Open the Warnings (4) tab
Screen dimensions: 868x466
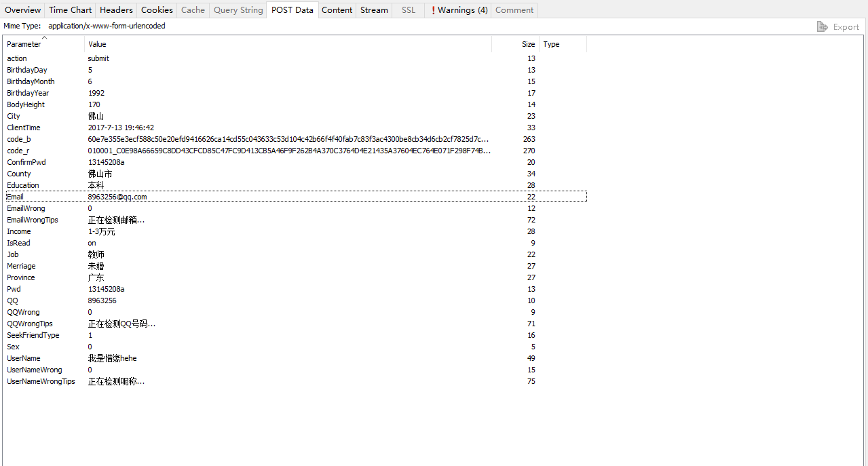[x=459, y=10]
